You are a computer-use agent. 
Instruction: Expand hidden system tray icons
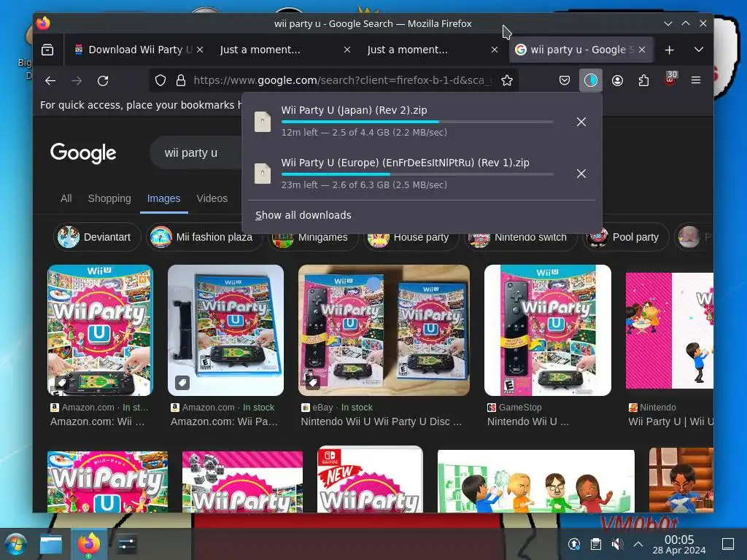pyautogui.click(x=638, y=544)
